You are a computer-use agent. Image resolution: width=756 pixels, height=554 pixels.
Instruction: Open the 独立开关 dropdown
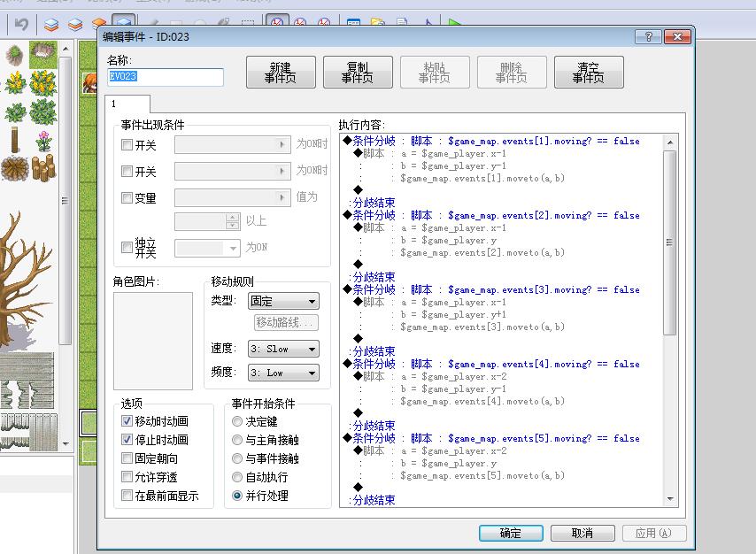(x=207, y=248)
